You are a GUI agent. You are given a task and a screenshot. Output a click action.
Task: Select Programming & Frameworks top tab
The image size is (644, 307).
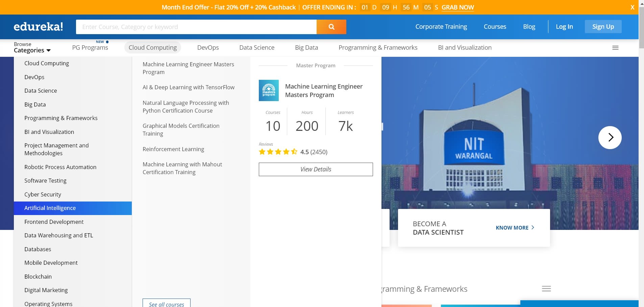(378, 48)
